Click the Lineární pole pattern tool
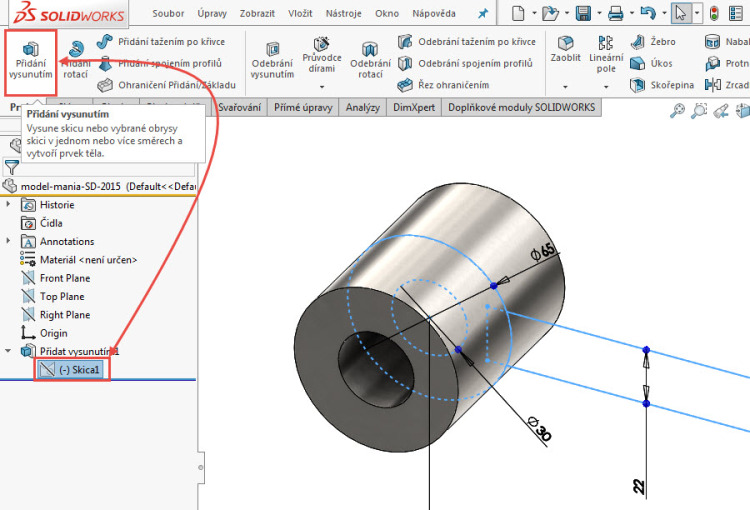Screen dimensions: 750x510 pos(606,54)
